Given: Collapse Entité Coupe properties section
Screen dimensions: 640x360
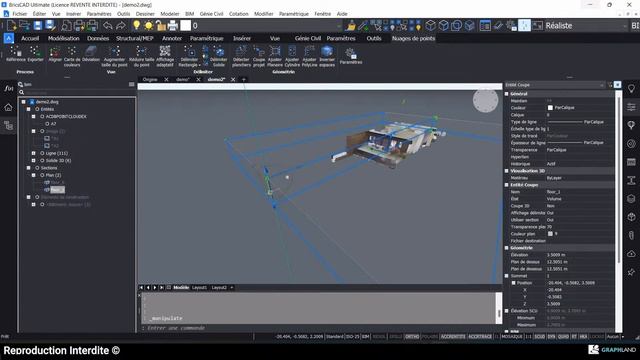Looking at the screenshot, I should tap(507, 185).
